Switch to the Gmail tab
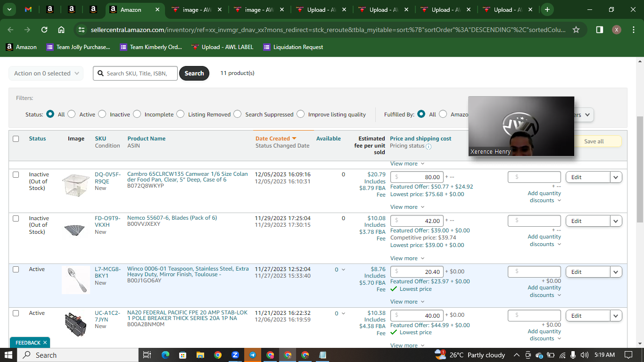 click(28, 9)
